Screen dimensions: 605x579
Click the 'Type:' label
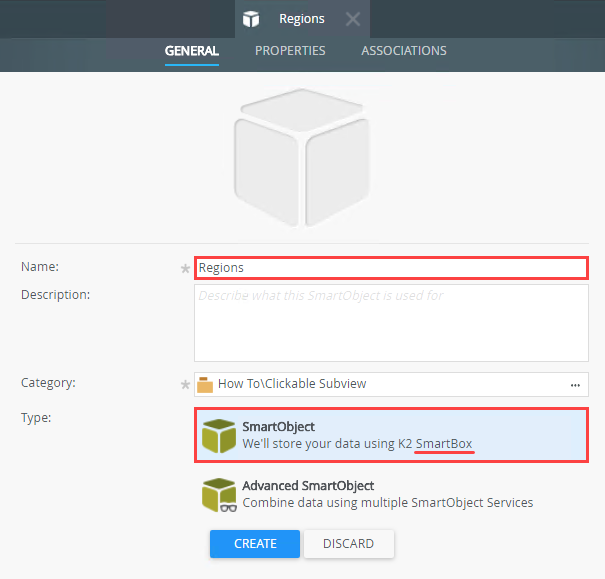[36, 418]
